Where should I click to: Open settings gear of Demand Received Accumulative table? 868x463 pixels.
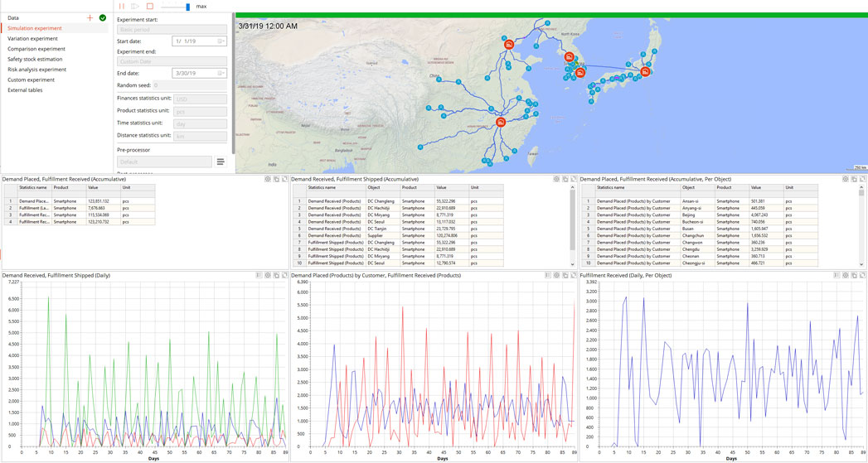[x=556, y=179]
